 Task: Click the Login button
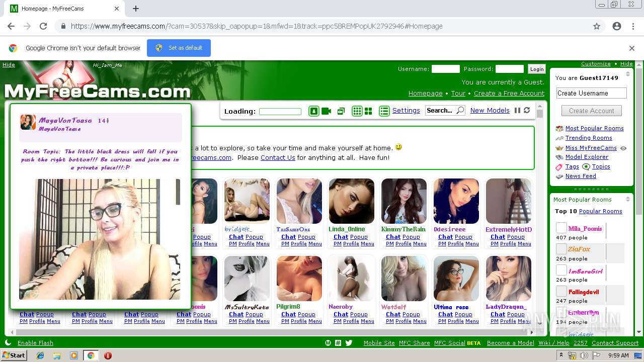pyautogui.click(x=537, y=69)
